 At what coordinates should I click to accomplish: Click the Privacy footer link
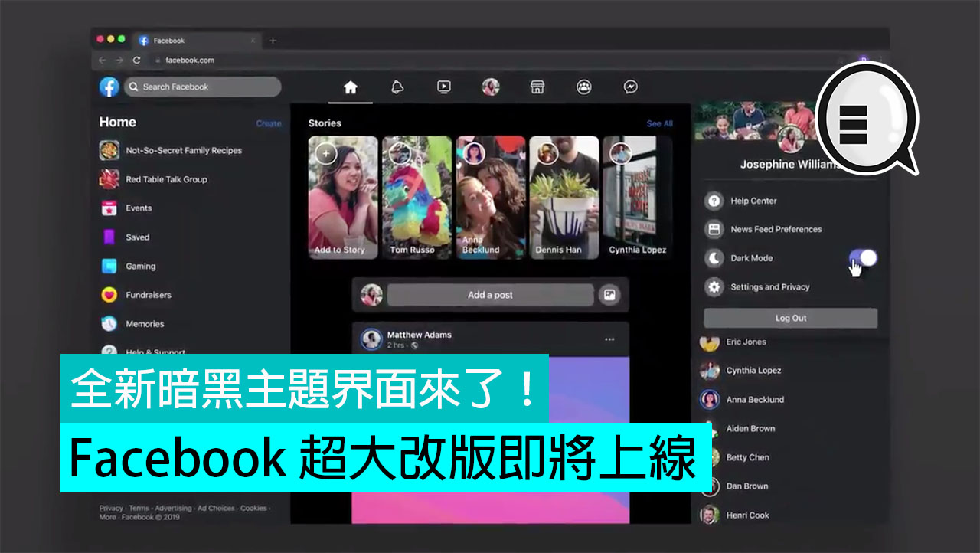coord(111,508)
